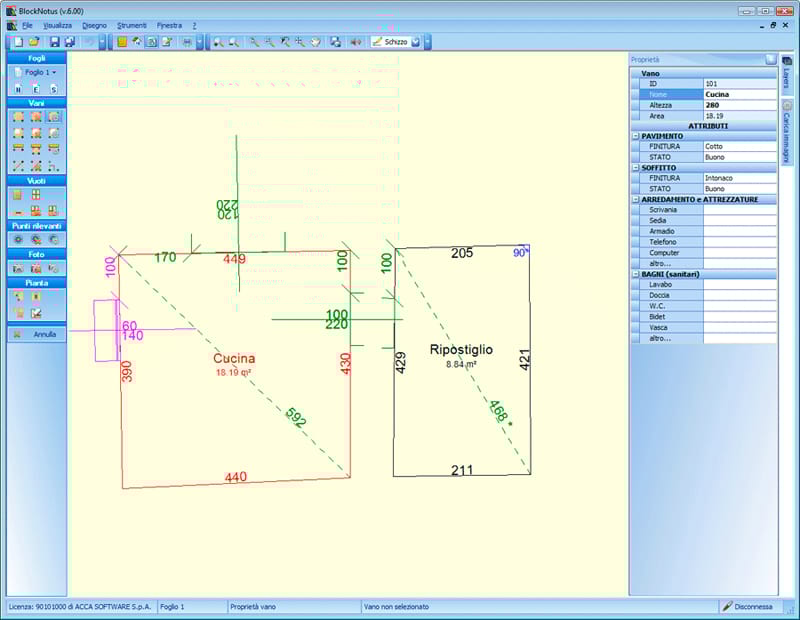
Task: Click the Open folder icon in toolbar
Action: point(33,42)
